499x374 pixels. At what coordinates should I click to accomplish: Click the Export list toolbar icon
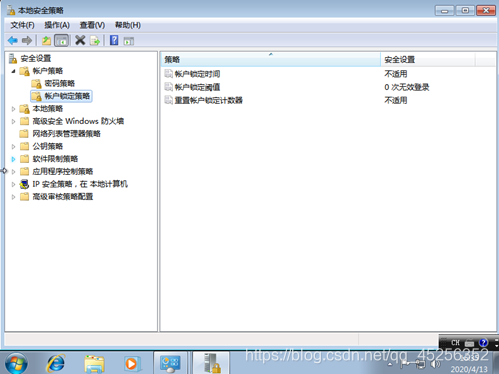[95, 41]
